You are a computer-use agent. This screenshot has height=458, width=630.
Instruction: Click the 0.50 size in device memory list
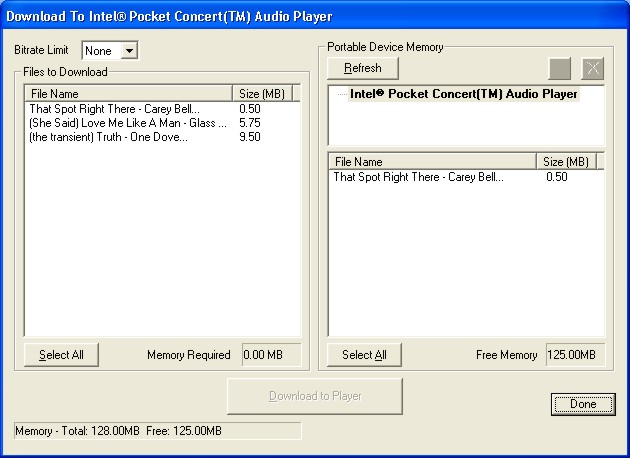(x=557, y=177)
